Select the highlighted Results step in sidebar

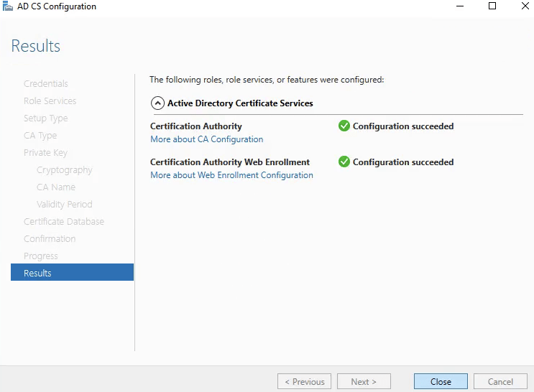coord(72,273)
